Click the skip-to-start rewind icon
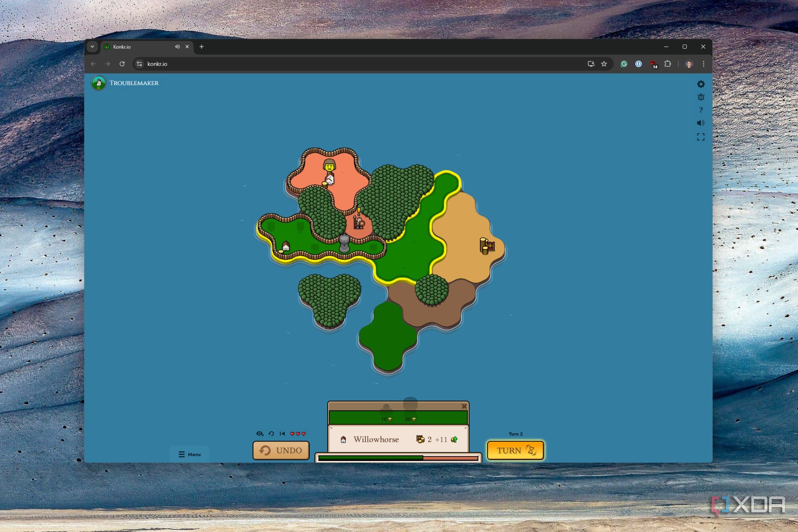Viewport: 798px width, 532px height. pyautogui.click(x=282, y=434)
